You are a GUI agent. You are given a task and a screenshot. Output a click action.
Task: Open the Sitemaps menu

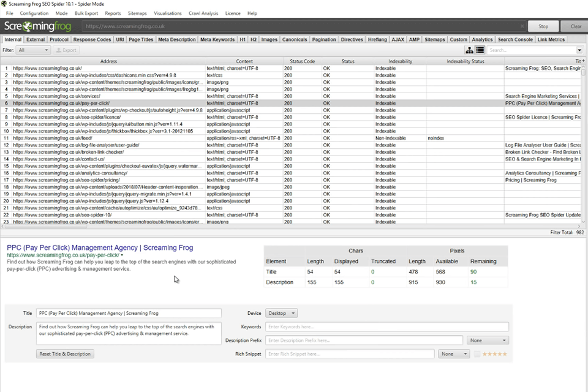(137, 13)
